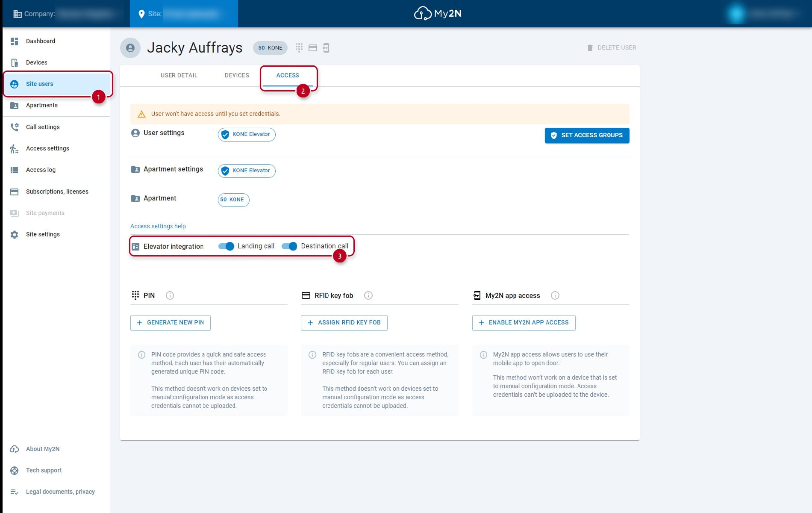The height and width of the screenshot is (513, 812).
Task: Click the user avatar beside Jacky Auffrays
Action: 130,48
